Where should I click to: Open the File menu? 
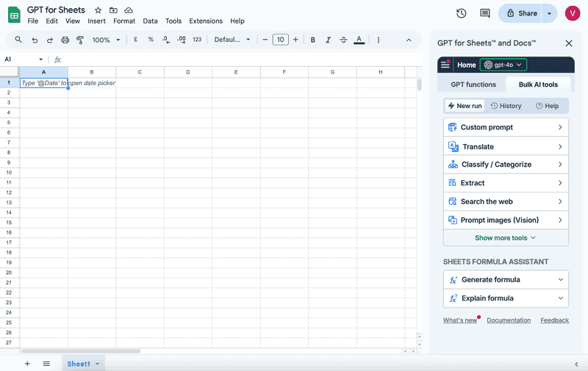coord(32,21)
